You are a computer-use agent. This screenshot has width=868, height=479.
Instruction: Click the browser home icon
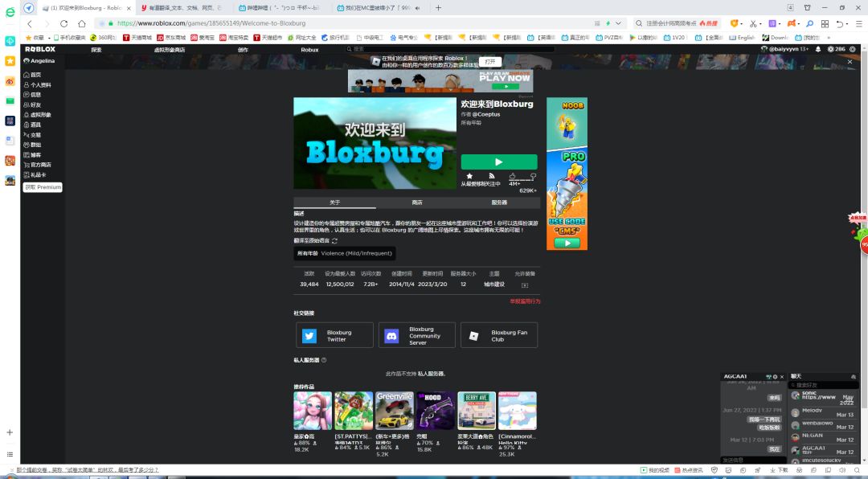[82, 24]
